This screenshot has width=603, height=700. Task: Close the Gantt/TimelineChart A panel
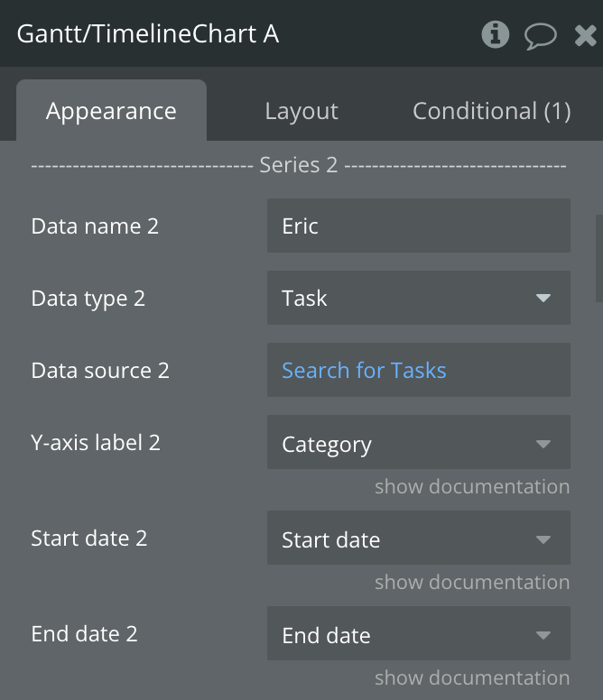pos(585,35)
